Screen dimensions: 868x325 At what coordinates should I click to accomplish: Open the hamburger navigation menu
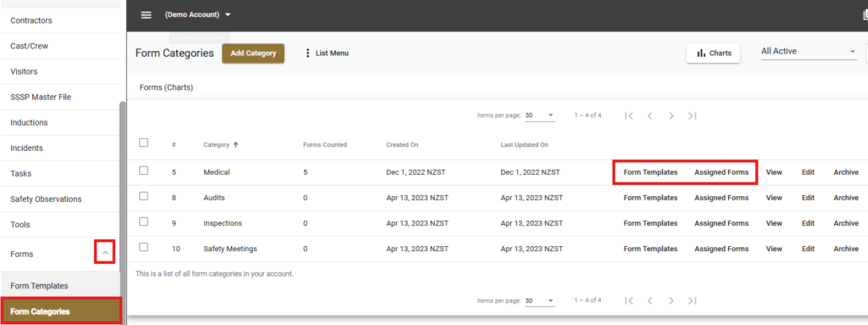pos(146,15)
